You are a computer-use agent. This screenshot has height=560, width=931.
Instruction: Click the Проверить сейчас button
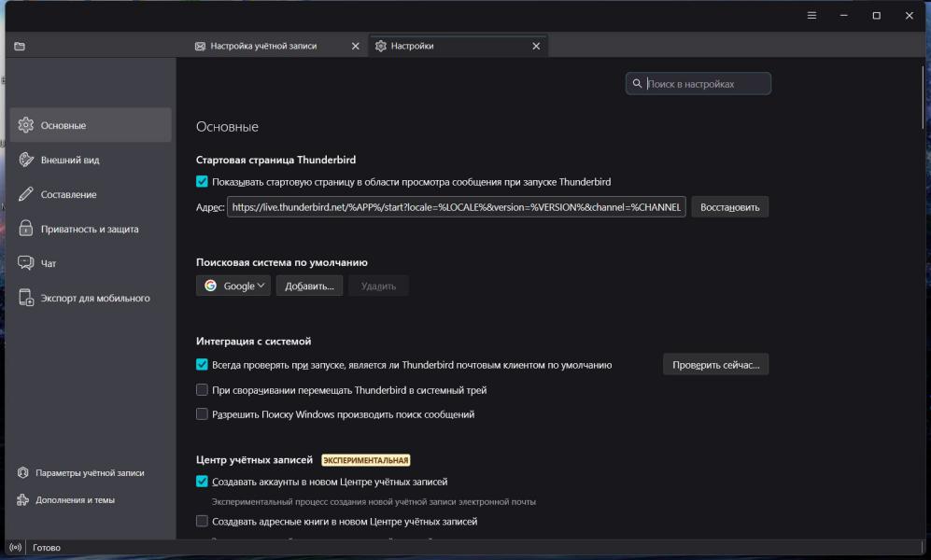tap(715, 365)
